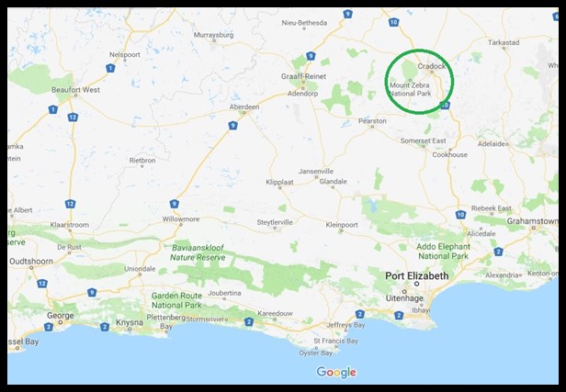566x392 pixels.
Task: Click the Google logo on the map
Action: [x=336, y=372]
